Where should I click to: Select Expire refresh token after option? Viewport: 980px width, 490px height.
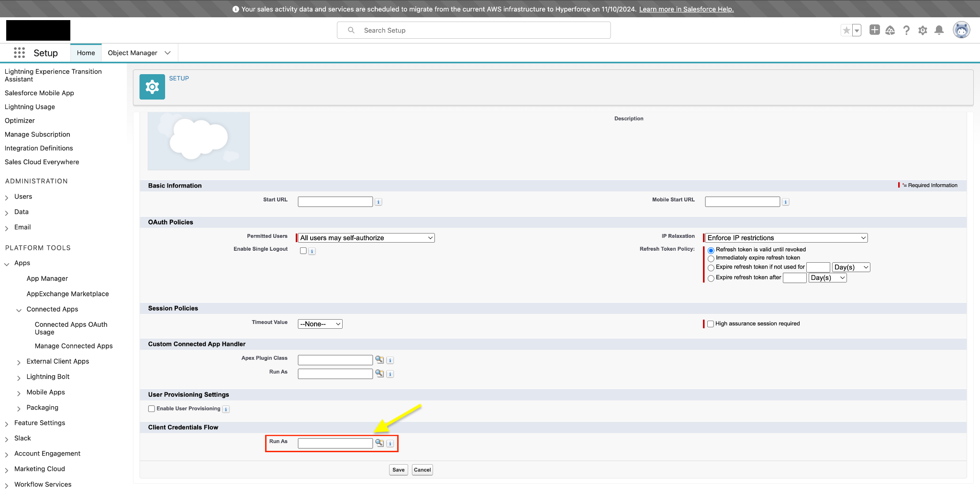click(711, 278)
